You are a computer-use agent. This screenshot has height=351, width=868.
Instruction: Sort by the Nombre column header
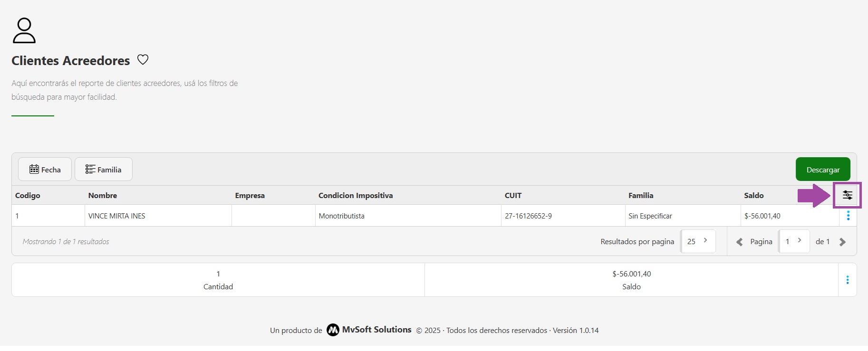click(103, 196)
